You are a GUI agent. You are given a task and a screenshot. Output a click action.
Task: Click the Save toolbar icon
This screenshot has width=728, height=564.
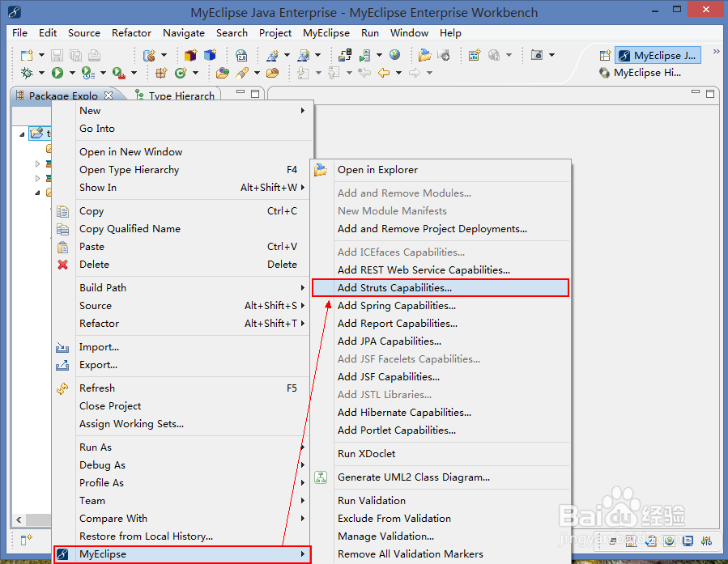pos(57,55)
